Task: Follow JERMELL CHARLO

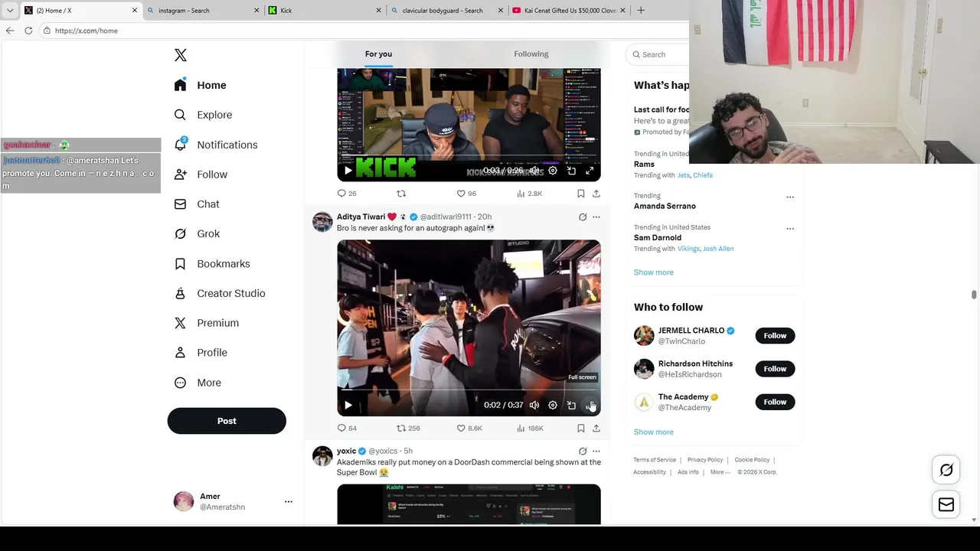Action: point(775,335)
